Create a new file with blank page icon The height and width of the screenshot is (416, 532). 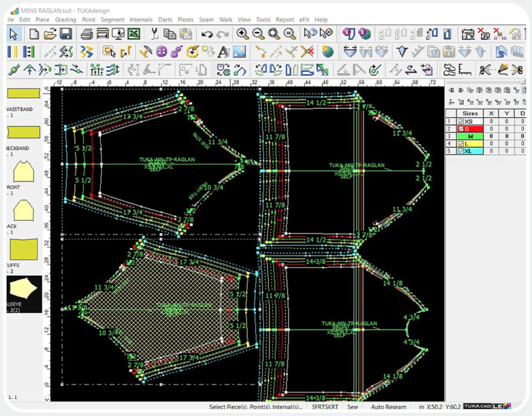point(34,34)
